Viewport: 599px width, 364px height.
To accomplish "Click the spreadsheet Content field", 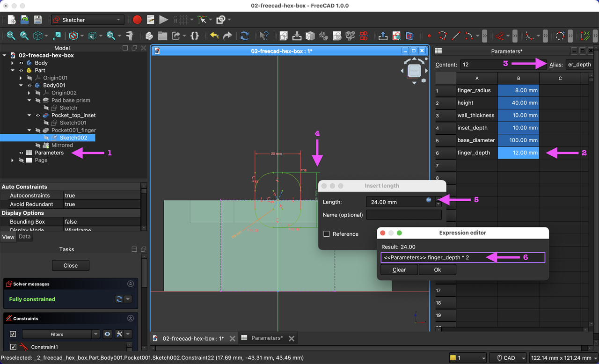I will pyautogui.click(x=503, y=65).
